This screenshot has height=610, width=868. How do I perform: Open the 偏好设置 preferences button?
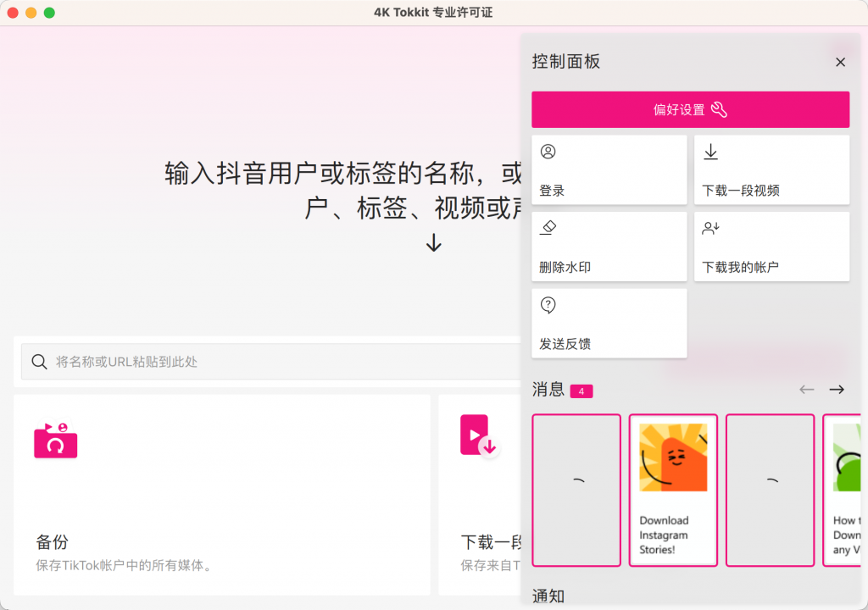690,109
